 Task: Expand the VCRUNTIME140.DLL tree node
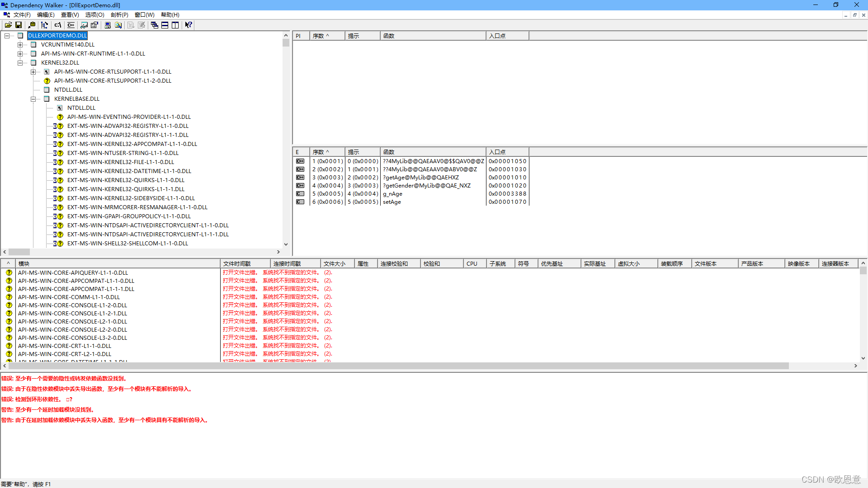pyautogui.click(x=20, y=45)
